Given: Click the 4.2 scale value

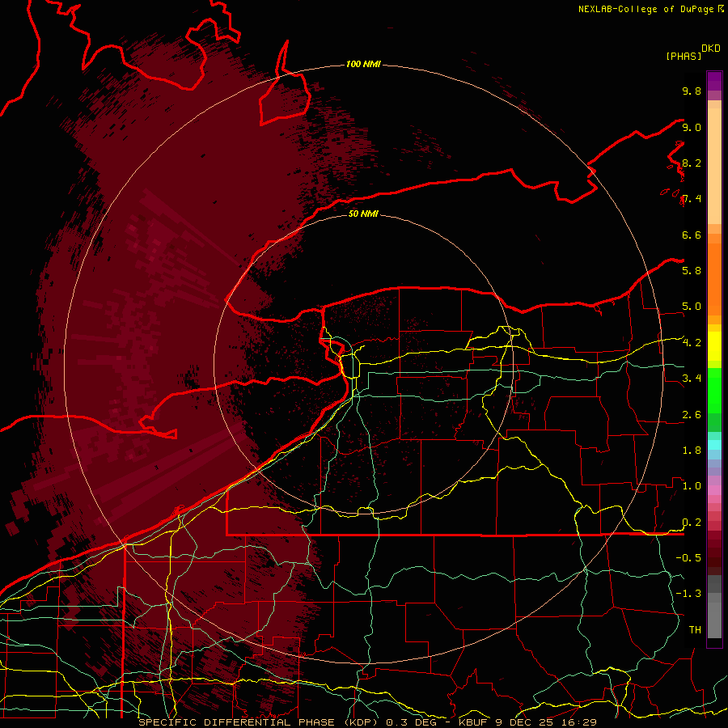Looking at the screenshot, I should click(692, 343).
